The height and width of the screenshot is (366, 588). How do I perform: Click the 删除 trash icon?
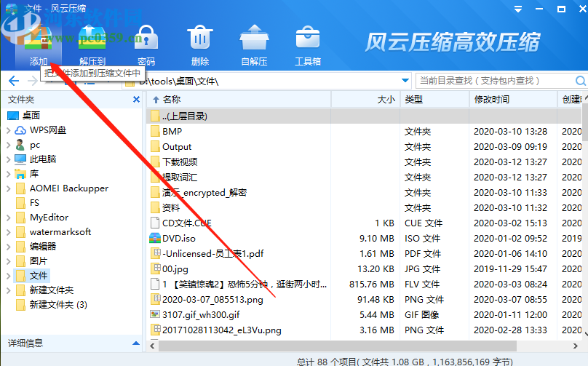point(200,38)
